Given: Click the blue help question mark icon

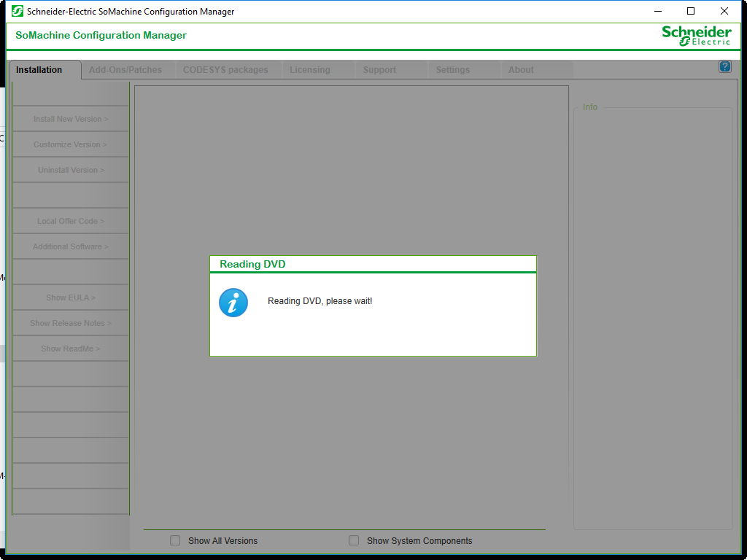Looking at the screenshot, I should [x=724, y=66].
